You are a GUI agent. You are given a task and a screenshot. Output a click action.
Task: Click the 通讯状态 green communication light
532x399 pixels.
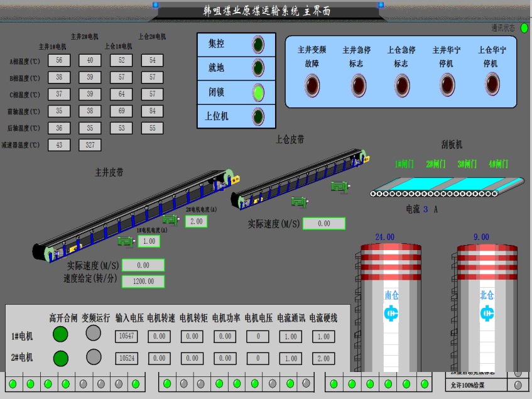coord(524,28)
